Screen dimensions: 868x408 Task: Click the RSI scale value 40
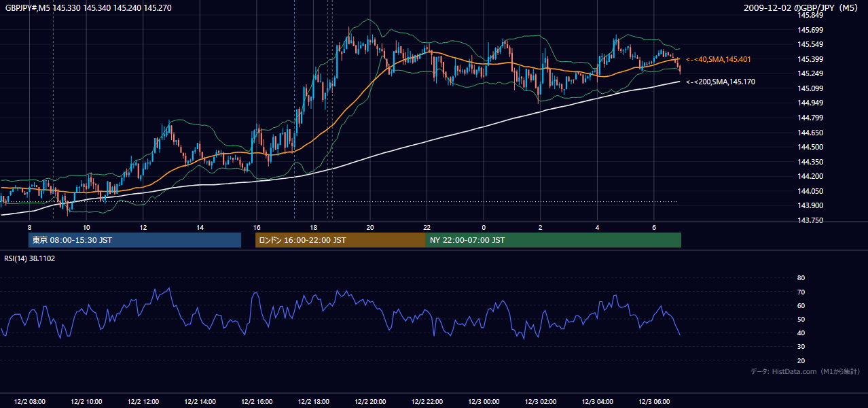click(x=801, y=333)
